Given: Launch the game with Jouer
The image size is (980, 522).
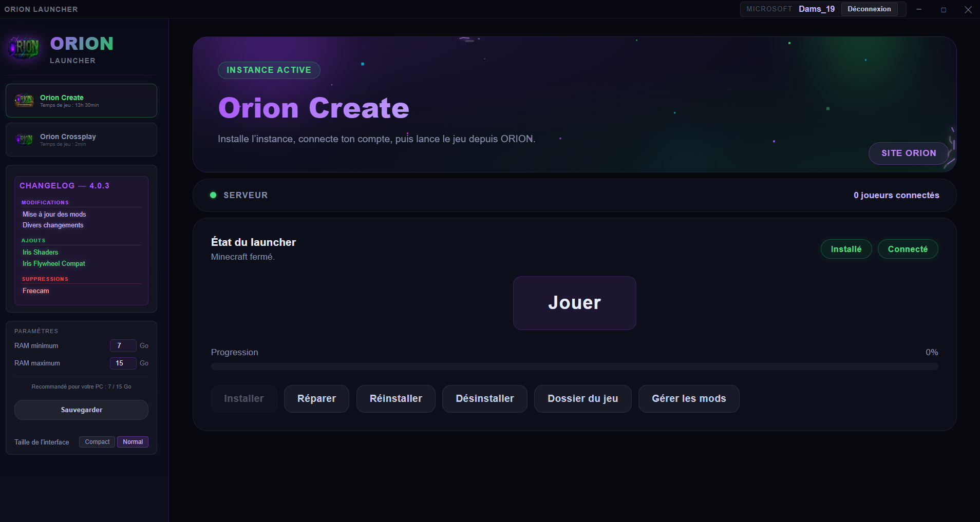Looking at the screenshot, I should [x=574, y=303].
